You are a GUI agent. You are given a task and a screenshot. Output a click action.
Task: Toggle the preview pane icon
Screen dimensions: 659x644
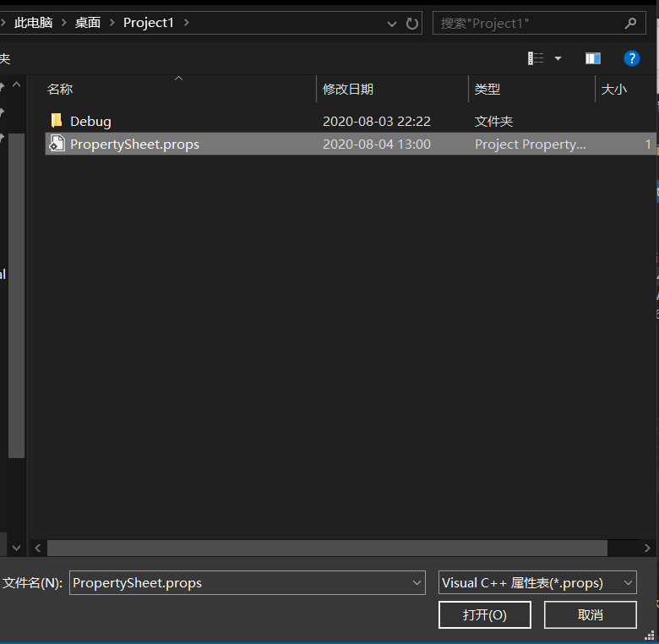(593, 58)
